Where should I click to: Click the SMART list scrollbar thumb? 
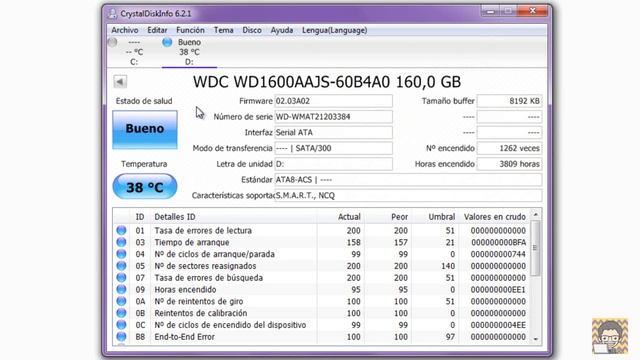point(536,248)
